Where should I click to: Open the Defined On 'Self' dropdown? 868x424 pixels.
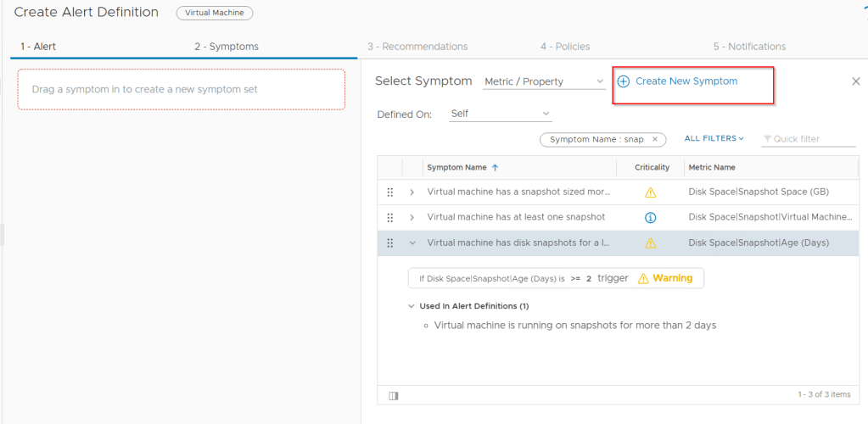pos(500,114)
